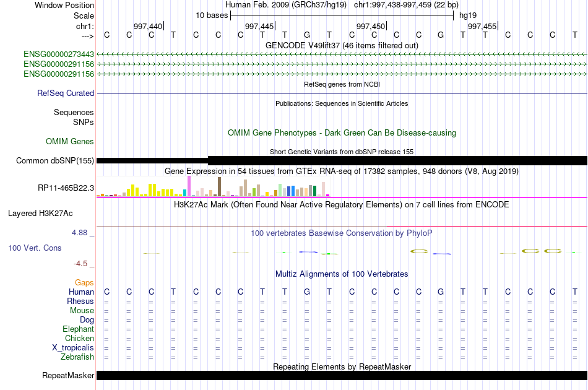The image size is (588, 390).
Task: Click the Human species label
Action: pyautogui.click(x=81, y=292)
